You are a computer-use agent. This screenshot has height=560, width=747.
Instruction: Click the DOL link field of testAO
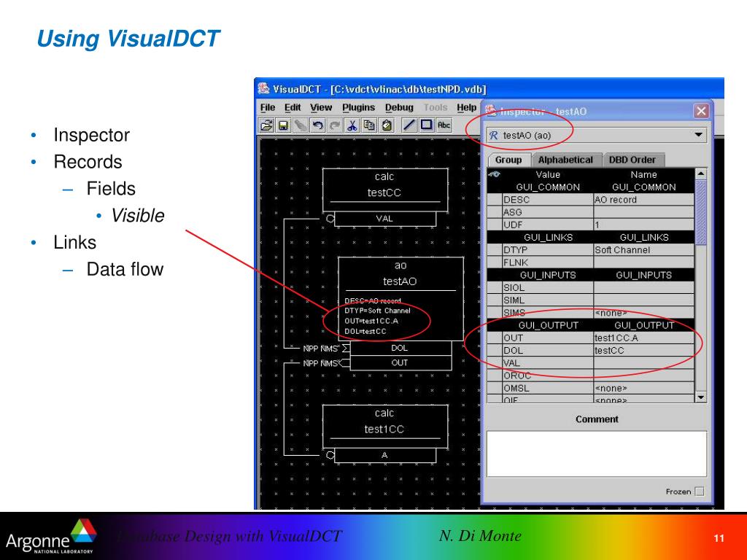[400, 348]
